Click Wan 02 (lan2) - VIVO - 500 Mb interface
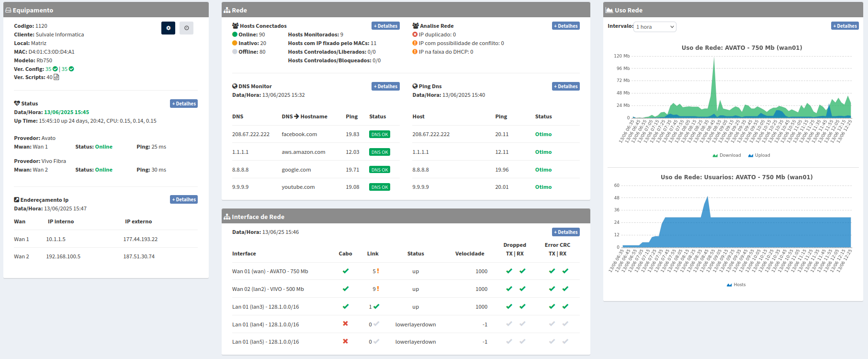The width and height of the screenshot is (868, 359). tap(268, 289)
